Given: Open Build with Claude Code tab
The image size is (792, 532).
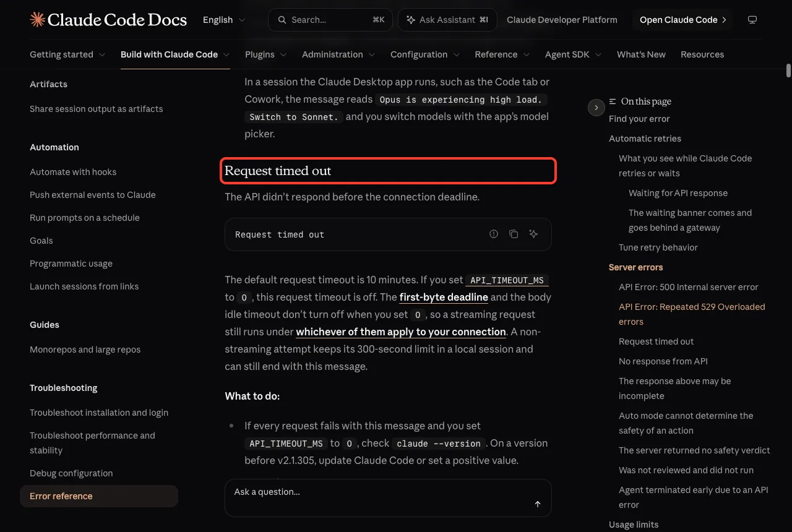Looking at the screenshot, I should click(x=175, y=54).
